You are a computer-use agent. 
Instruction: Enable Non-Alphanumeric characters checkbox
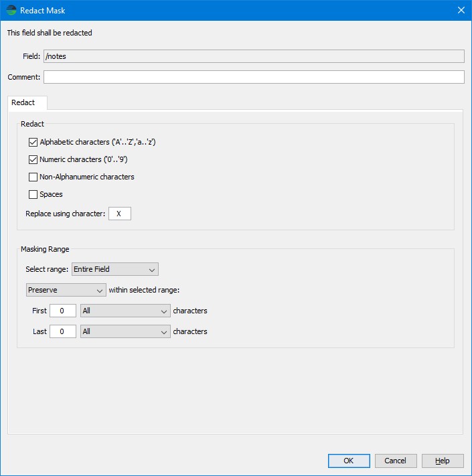coord(33,177)
